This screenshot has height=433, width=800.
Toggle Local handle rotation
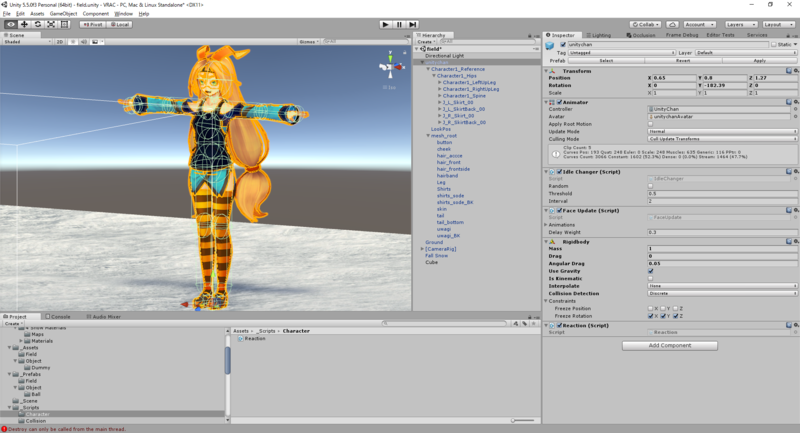120,24
